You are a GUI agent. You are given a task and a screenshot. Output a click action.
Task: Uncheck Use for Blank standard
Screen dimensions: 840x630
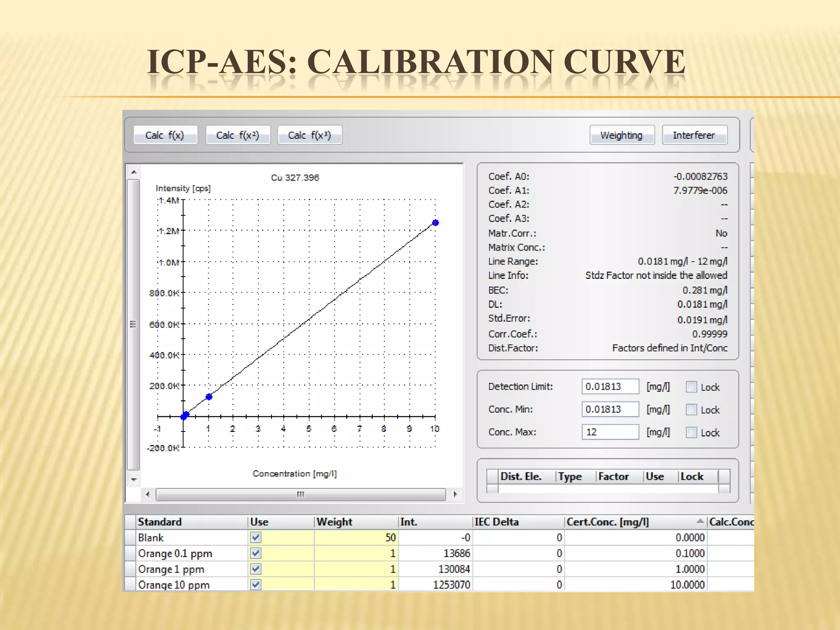[256, 537]
